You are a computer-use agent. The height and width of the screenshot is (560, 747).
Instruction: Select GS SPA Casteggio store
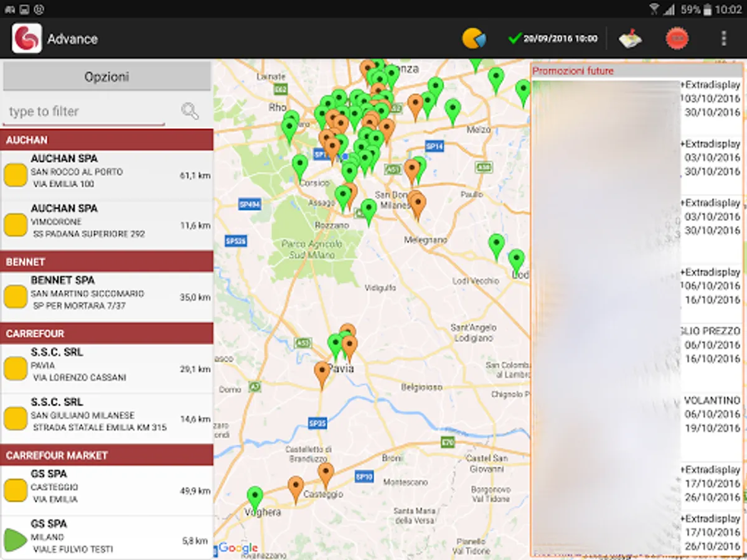(x=106, y=490)
